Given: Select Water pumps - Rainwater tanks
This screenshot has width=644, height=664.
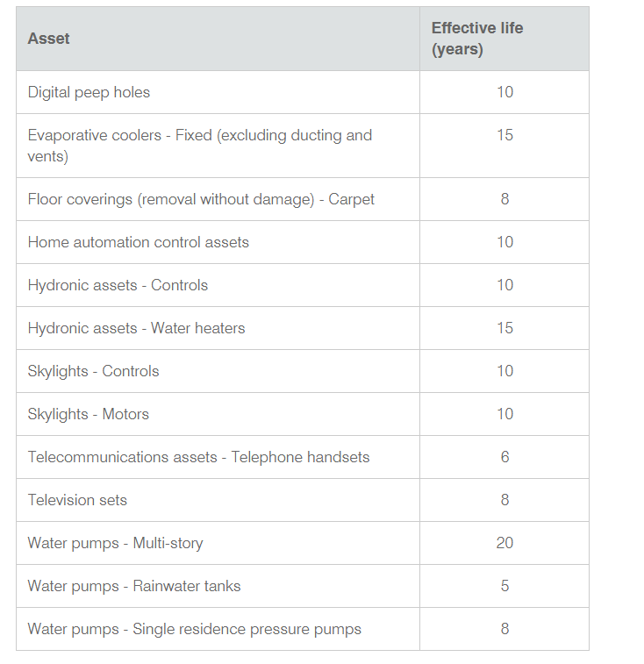Looking at the screenshot, I should (134, 586).
